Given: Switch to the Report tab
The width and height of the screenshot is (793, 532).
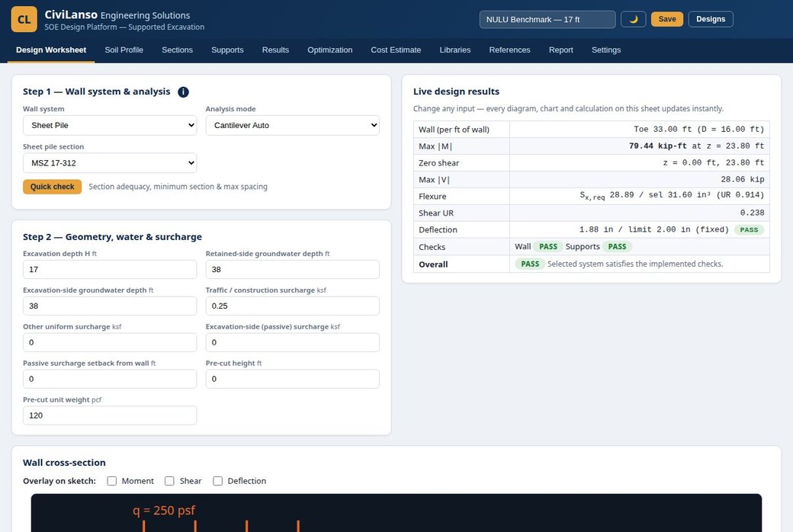Looking at the screenshot, I should click(561, 50).
